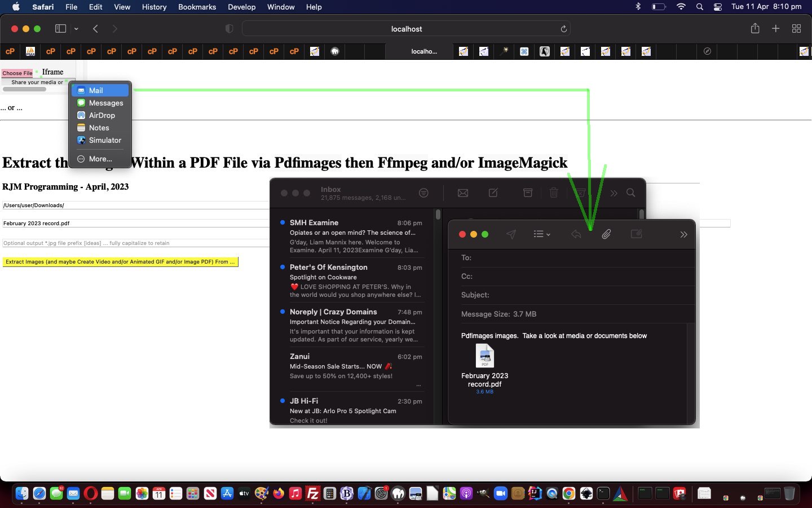This screenshot has width=812, height=508.
Task: Choose Mail in the share menu
Action: pos(96,90)
